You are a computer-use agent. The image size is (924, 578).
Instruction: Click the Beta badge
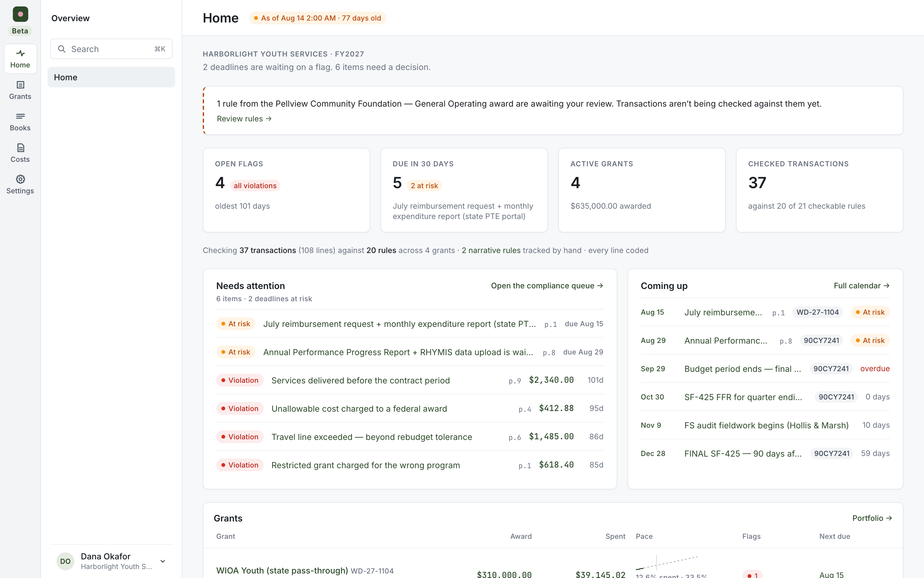pyautogui.click(x=20, y=31)
